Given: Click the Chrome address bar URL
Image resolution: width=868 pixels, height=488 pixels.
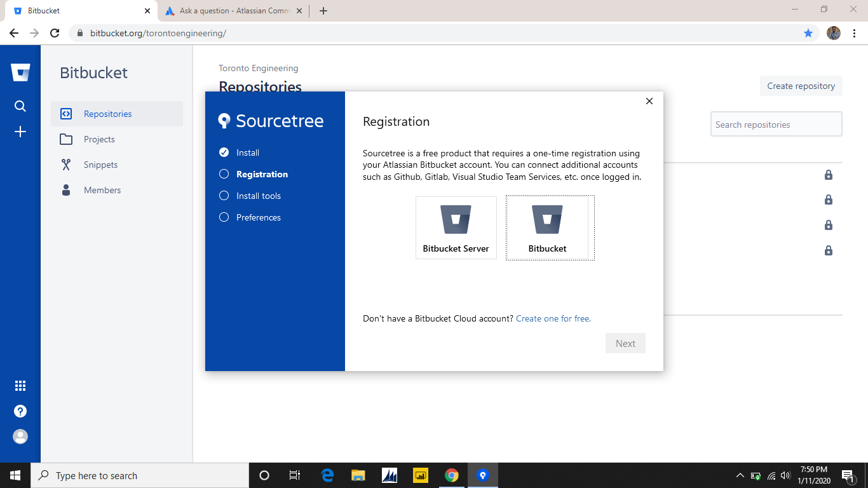Looking at the screenshot, I should coord(158,33).
